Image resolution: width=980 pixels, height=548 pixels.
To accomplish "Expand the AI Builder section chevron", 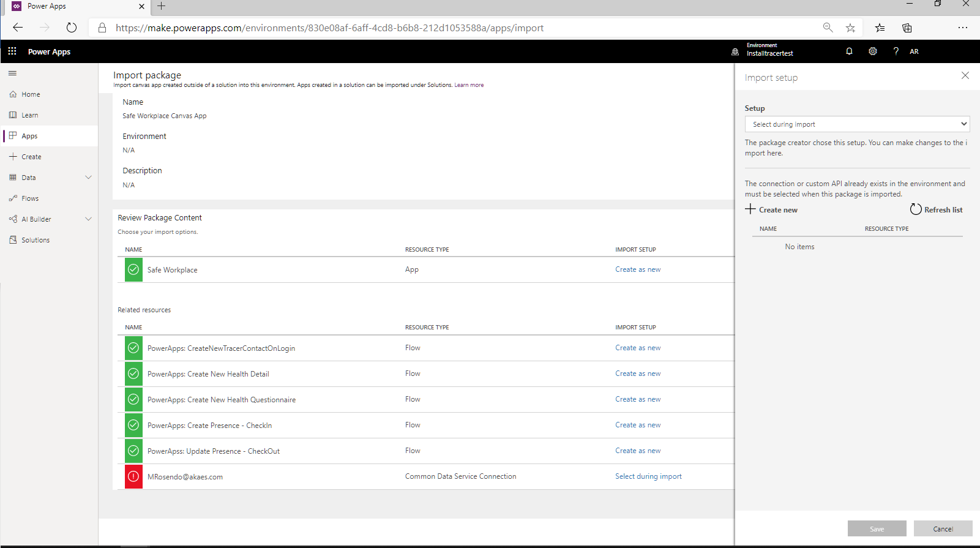I will click(x=88, y=219).
